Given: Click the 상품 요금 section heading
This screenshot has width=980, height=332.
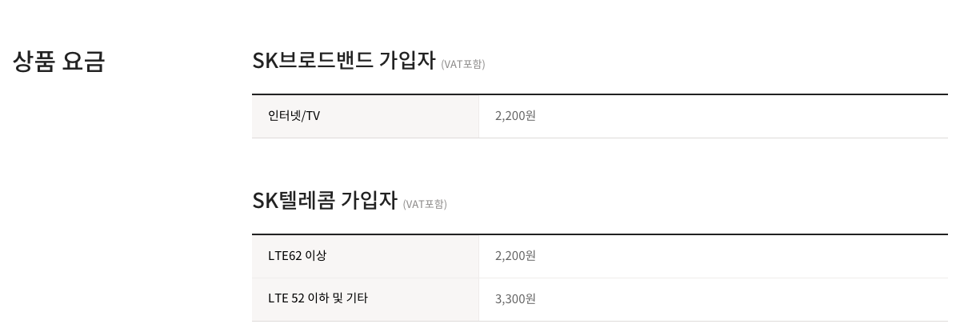Looking at the screenshot, I should click(x=59, y=62).
